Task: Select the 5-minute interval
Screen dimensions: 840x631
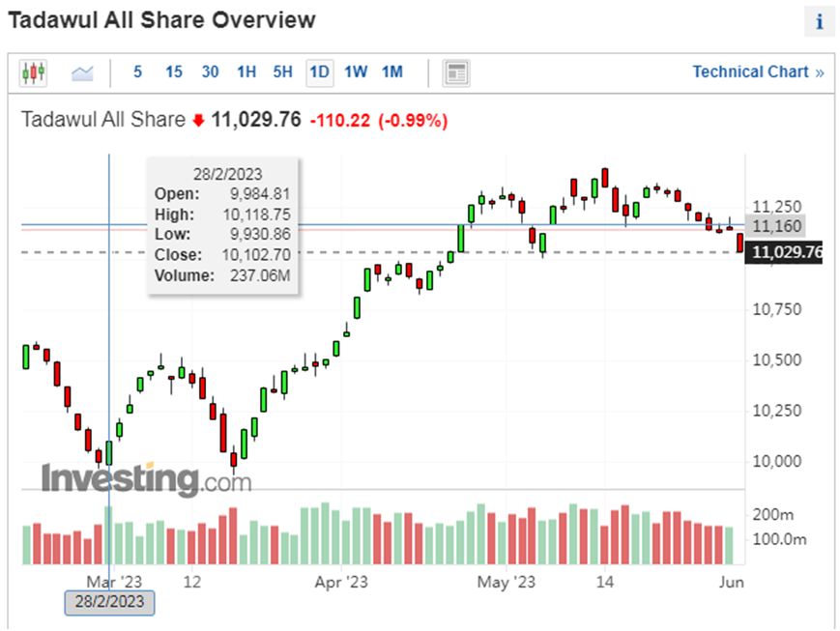Action: click(x=138, y=72)
